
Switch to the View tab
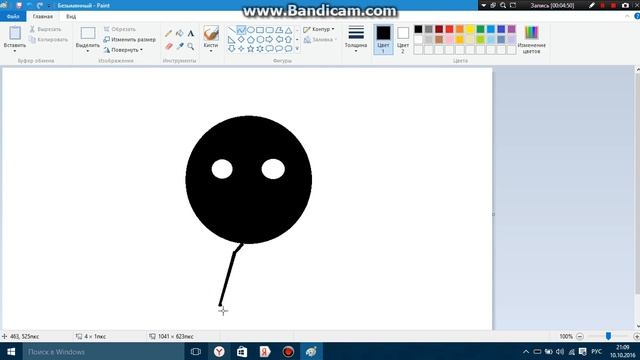tap(71, 16)
